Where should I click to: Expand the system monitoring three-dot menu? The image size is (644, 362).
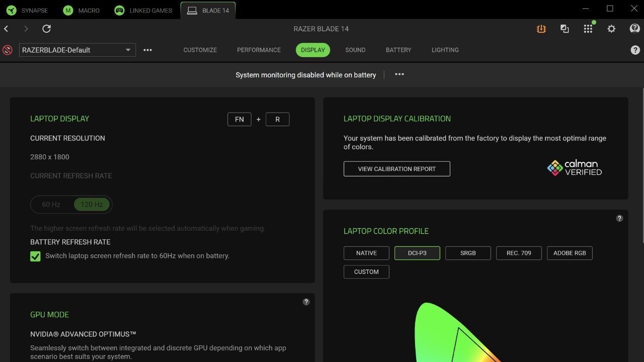(x=399, y=74)
